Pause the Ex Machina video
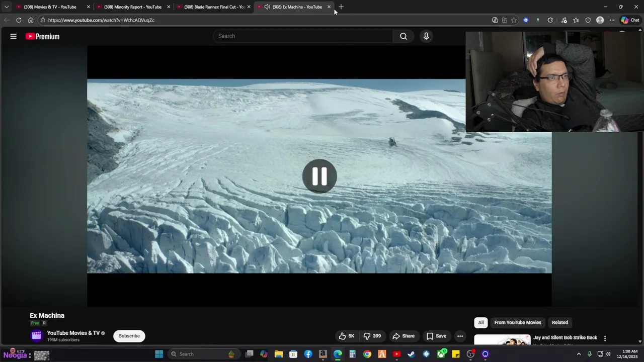Viewport: 644px width, 362px height. coord(319,176)
